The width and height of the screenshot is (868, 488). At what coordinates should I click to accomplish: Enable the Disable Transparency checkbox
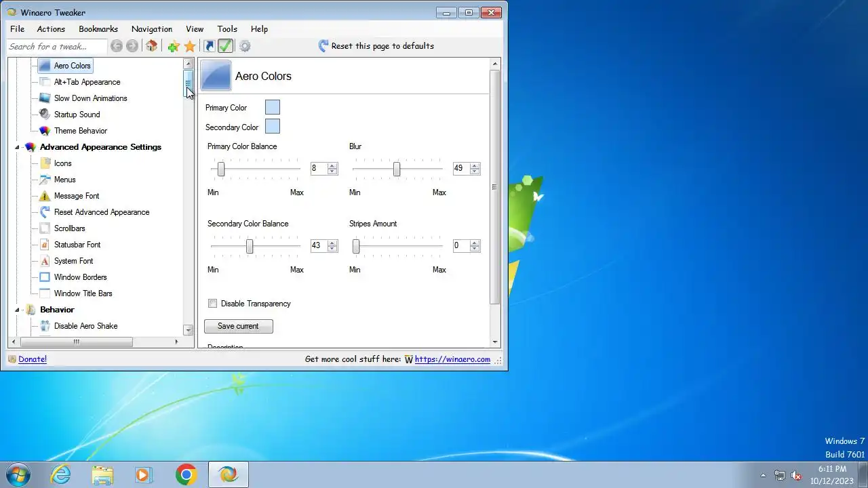point(213,304)
